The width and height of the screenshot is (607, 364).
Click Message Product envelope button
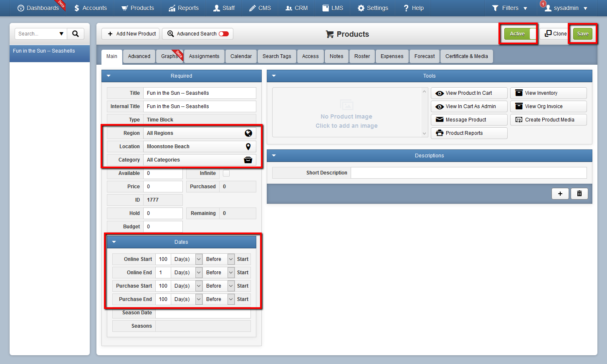[x=469, y=120]
